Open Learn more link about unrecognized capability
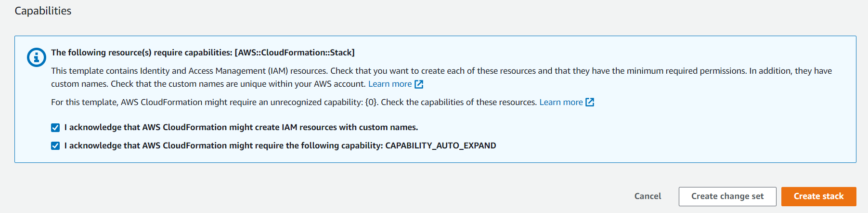Image resolution: width=868 pixels, height=213 pixels. (x=561, y=102)
